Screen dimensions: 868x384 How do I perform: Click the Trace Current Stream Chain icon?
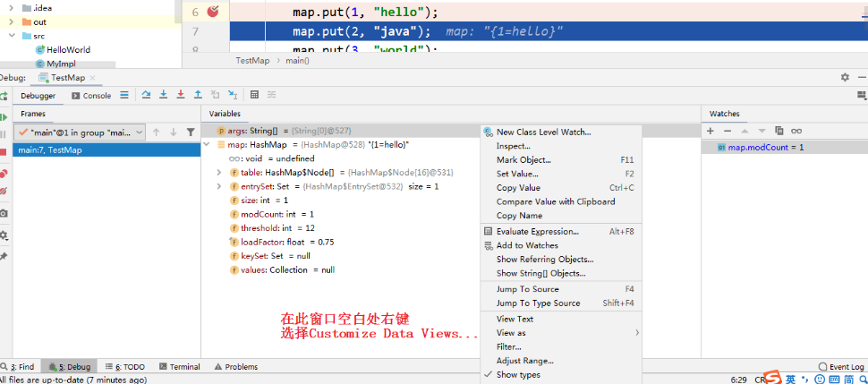pos(271,95)
